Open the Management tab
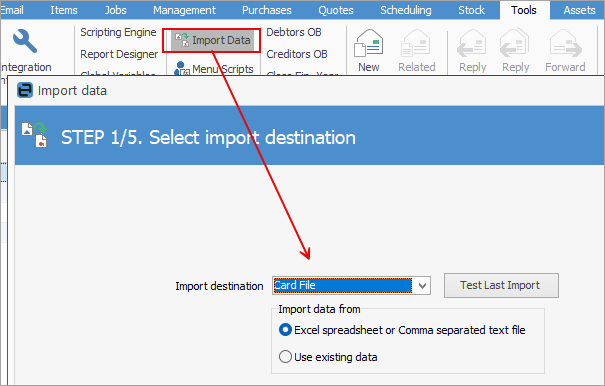605x386 pixels. pos(184,10)
